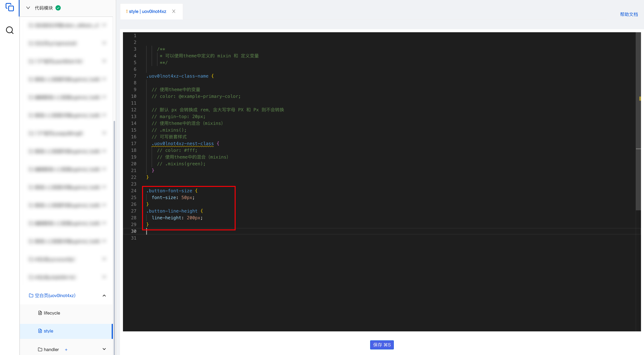Select the handler folder
The image size is (644, 355).
click(x=51, y=350)
